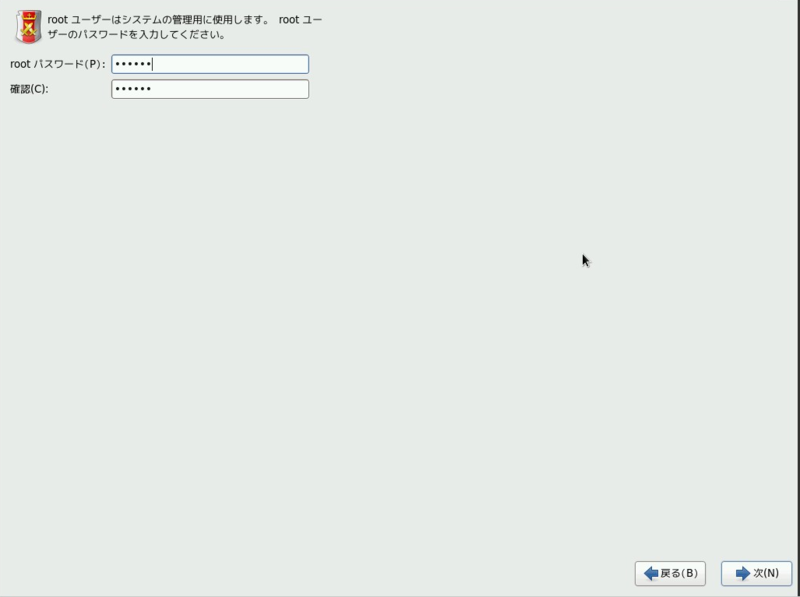Click the red shield root user icon
800x597 pixels.
[x=29, y=27]
